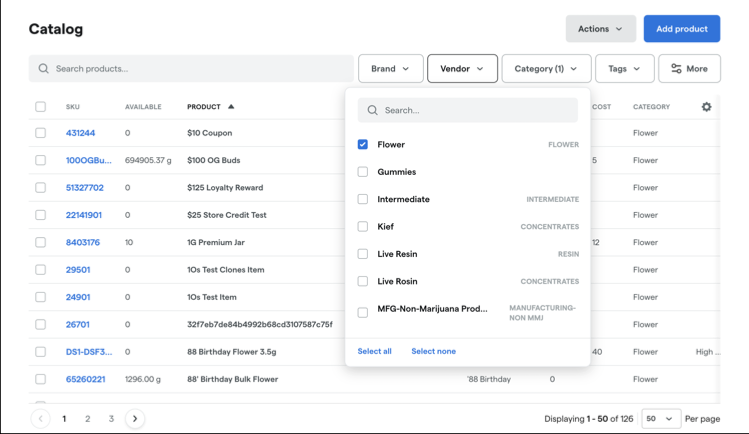The image size is (749, 434).
Task: Click the next page arrow icon
Action: (135, 419)
